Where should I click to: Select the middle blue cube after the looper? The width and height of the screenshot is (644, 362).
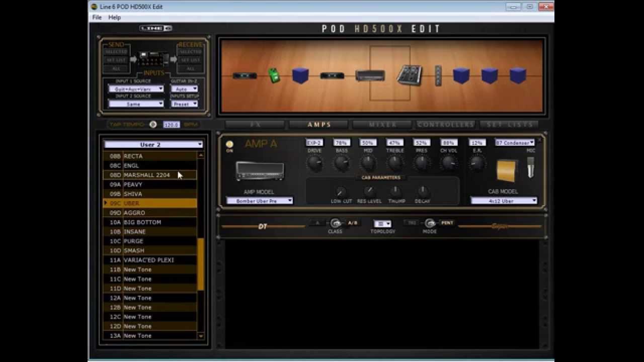pyautogui.click(x=490, y=76)
